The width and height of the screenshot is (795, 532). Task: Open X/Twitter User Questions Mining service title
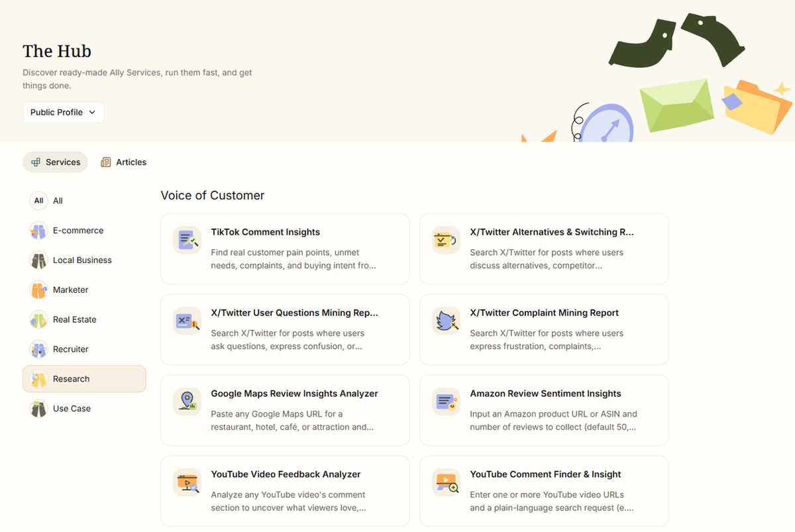[295, 313]
